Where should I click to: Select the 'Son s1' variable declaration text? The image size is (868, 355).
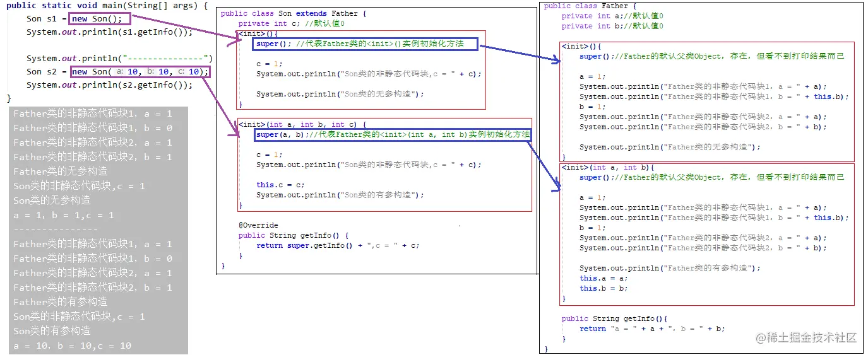pos(43,19)
